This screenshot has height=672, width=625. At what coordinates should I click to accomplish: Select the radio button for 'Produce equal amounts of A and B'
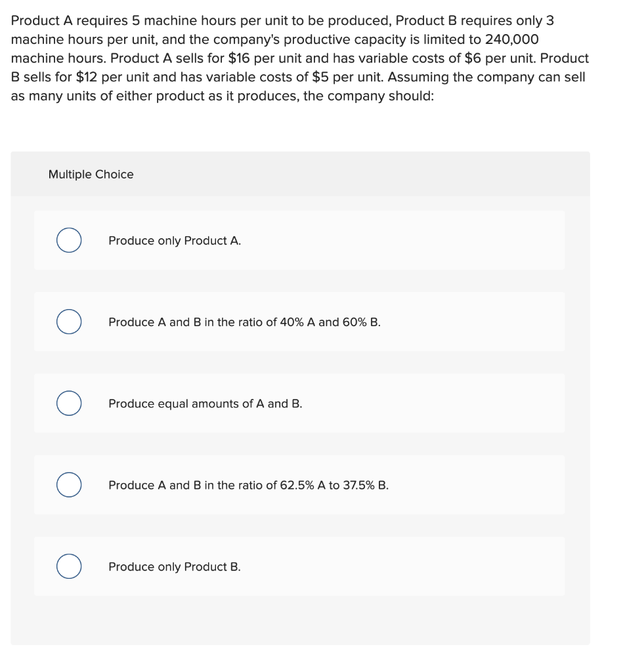(68, 404)
